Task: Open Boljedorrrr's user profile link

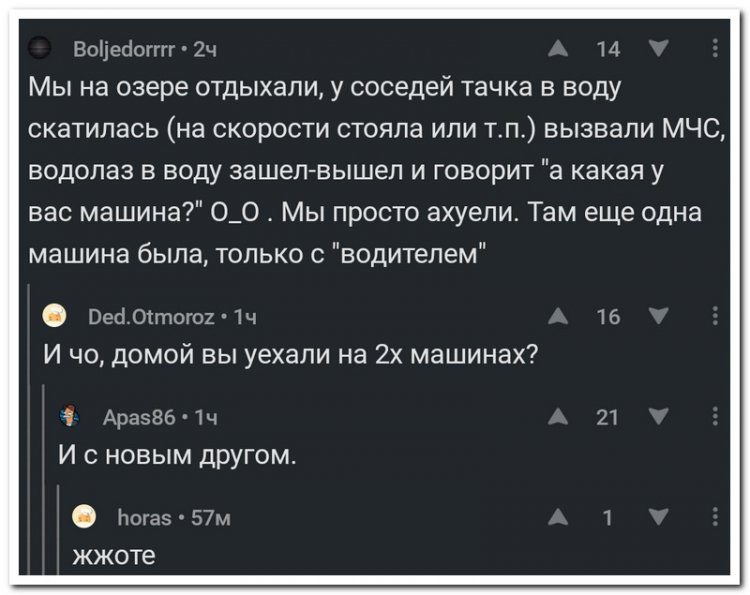Action: [124, 49]
